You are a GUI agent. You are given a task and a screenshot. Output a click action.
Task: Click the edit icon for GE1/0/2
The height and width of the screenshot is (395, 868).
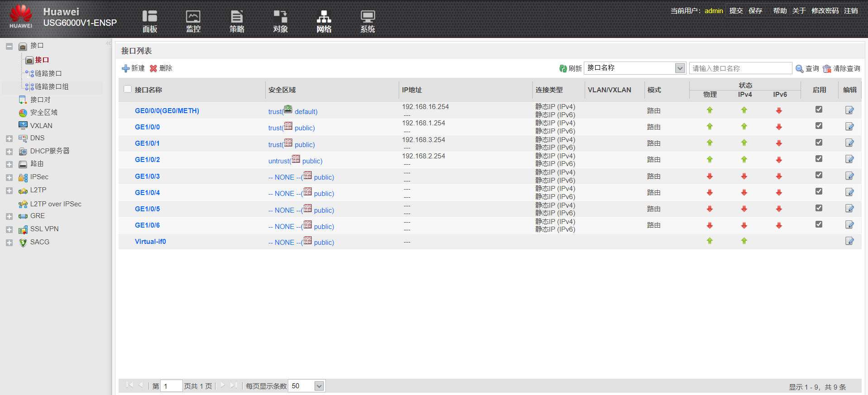(x=849, y=159)
